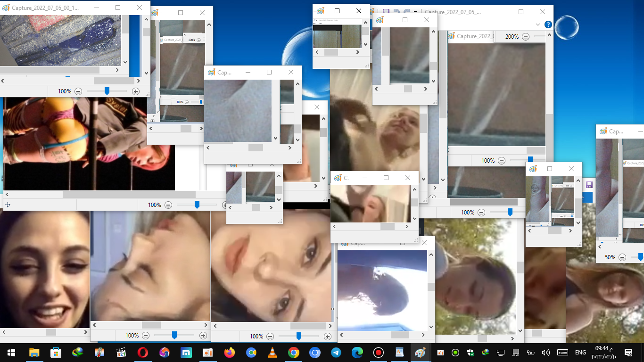The image size is (644, 362).
Task: Open Telegram from the taskbar
Action: 336,353
